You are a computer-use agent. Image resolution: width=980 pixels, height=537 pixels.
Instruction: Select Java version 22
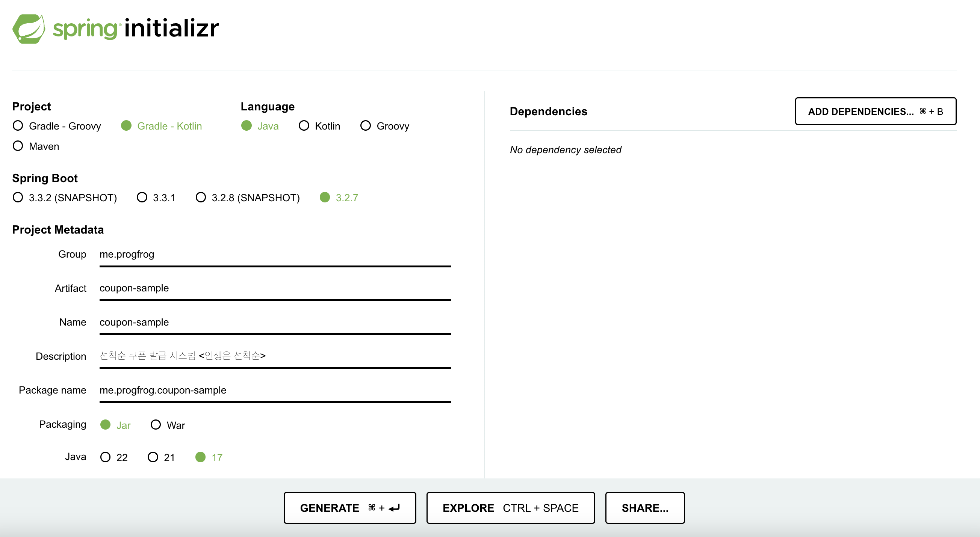(105, 457)
